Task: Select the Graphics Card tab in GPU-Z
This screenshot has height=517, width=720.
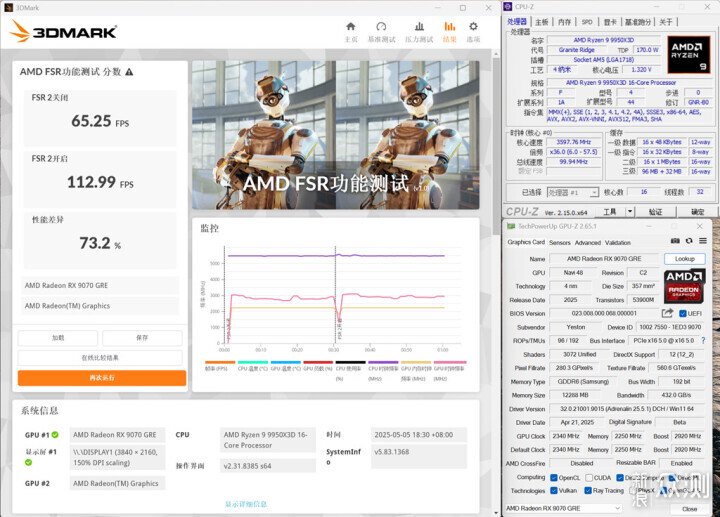Action: pos(526,242)
